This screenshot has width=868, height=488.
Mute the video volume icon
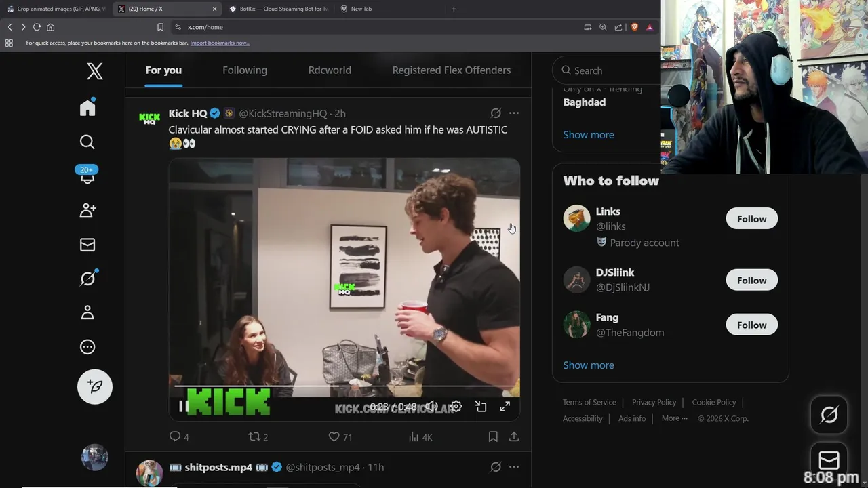tap(431, 406)
